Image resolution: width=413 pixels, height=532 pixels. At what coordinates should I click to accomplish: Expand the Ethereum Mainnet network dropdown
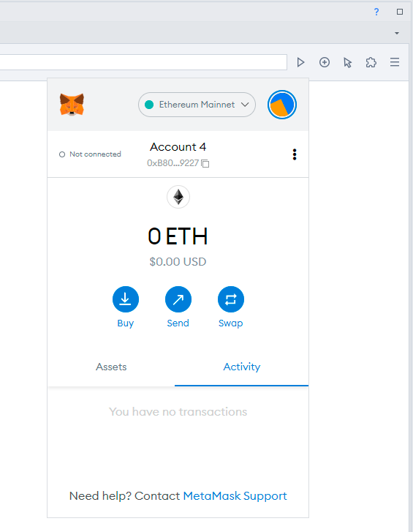[197, 105]
